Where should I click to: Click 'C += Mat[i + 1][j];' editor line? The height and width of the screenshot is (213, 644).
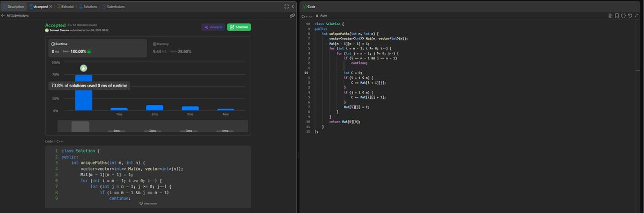point(369,83)
